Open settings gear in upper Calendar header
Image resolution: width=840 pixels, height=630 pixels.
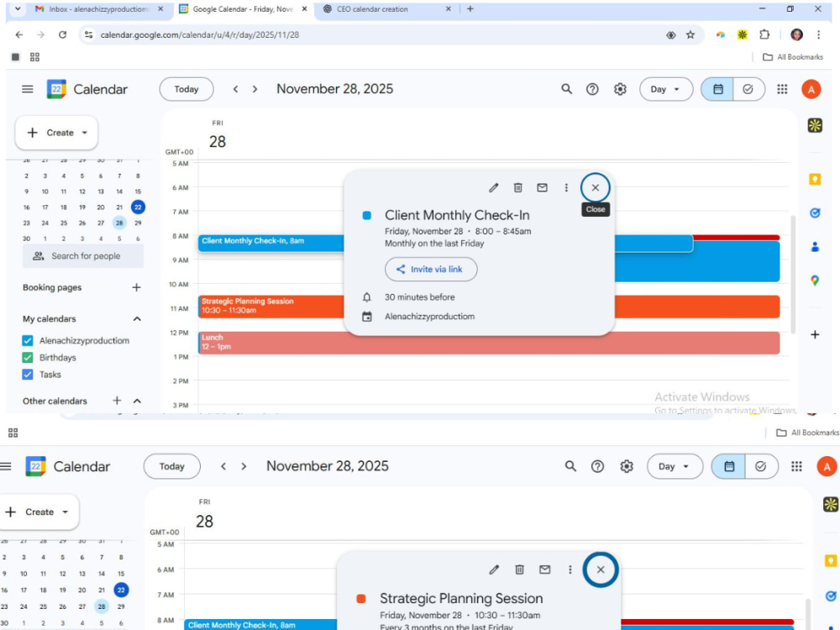[x=620, y=89]
